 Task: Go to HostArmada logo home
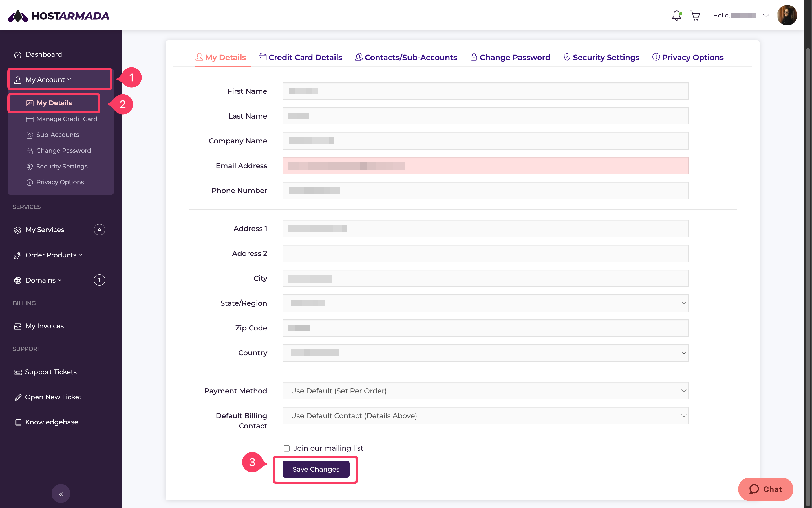[x=58, y=16]
